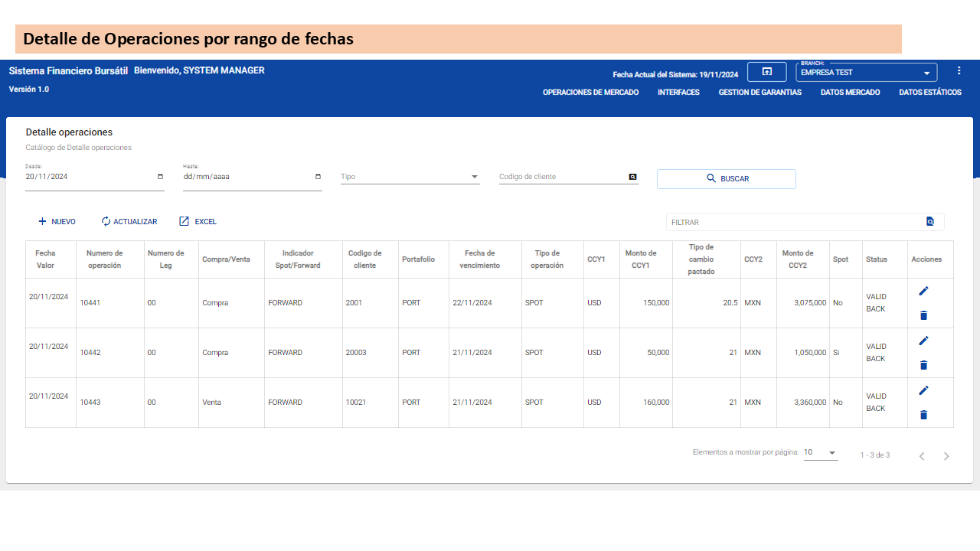
Task: Edit operation 10441 with pencil icon
Action: pos(923,291)
